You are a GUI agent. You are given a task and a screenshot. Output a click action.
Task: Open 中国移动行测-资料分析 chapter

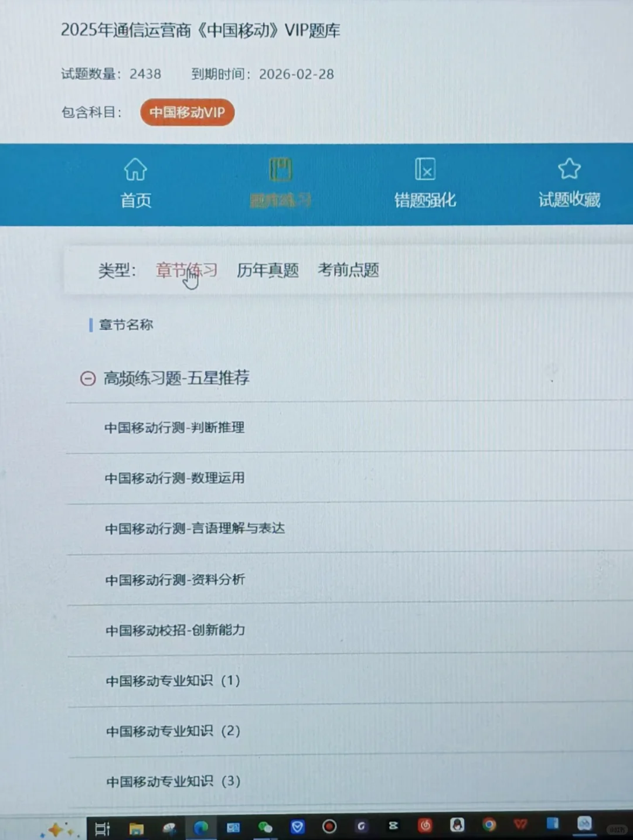[175, 579]
